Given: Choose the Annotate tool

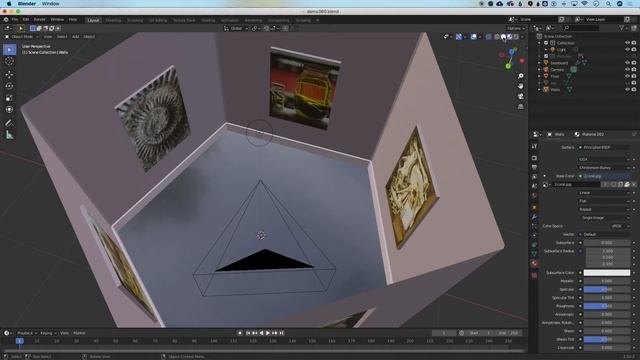Looking at the screenshot, I should pyautogui.click(x=9, y=123).
